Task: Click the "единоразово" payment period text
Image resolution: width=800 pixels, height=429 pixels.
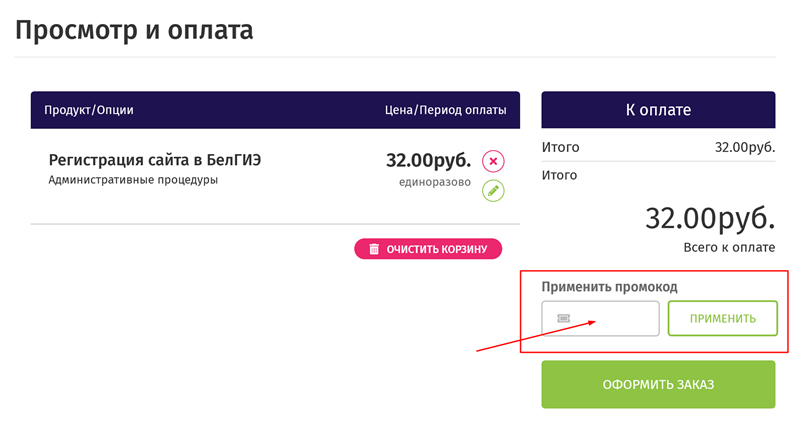Action: coord(435,182)
